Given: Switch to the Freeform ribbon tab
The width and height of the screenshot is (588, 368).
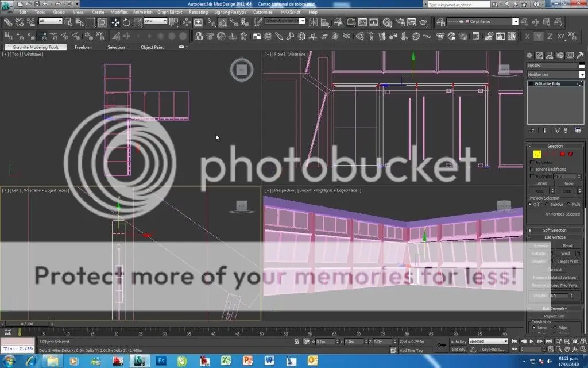Looking at the screenshot, I should click(83, 47).
